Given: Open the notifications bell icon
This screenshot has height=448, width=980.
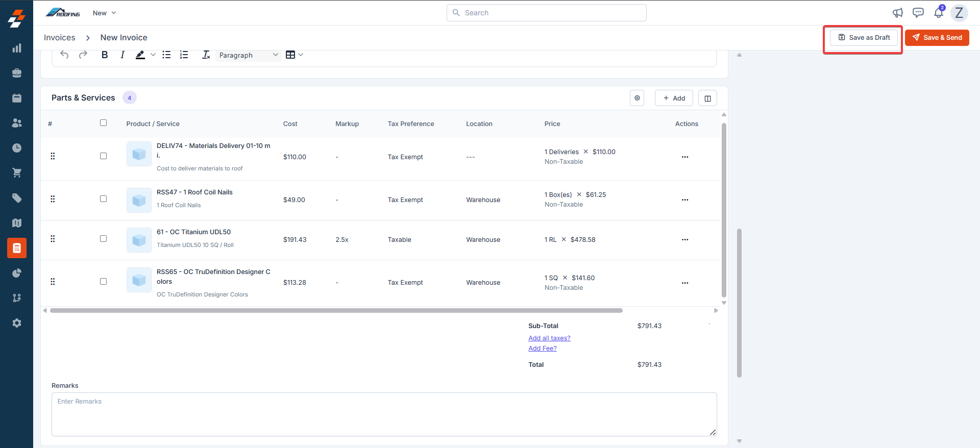Looking at the screenshot, I should point(939,13).
